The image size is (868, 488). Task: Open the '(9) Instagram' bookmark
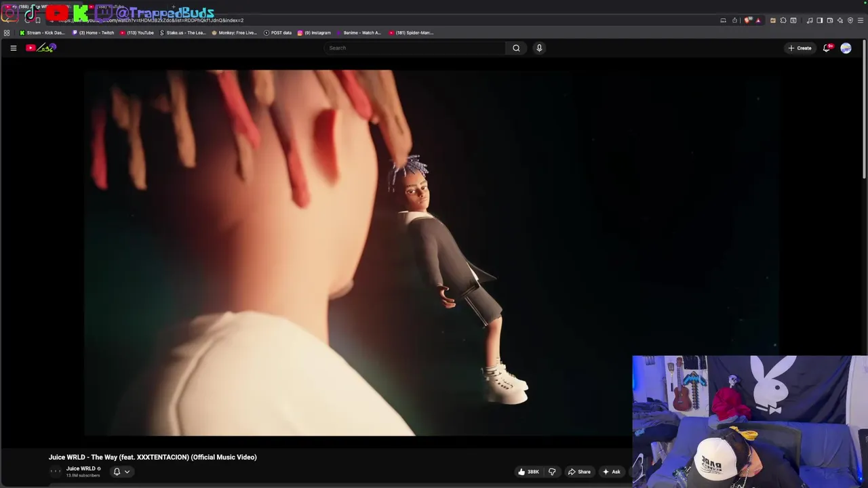[314, 33]
